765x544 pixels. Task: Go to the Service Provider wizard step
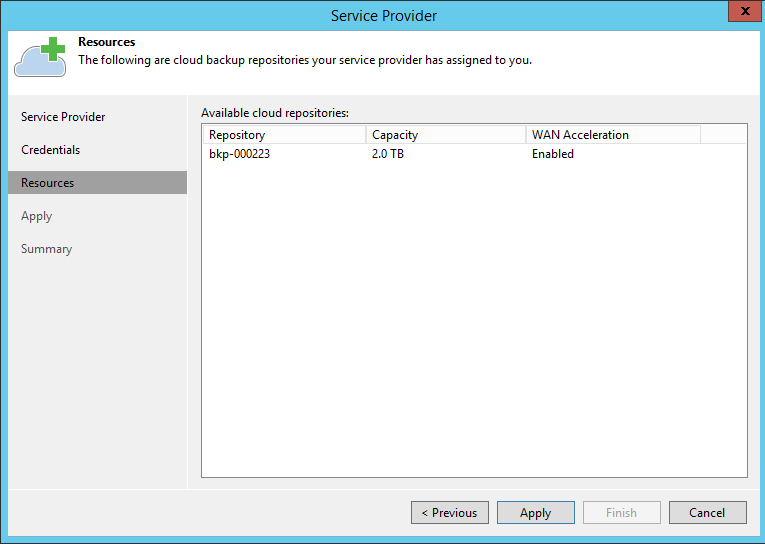point(63,117)
